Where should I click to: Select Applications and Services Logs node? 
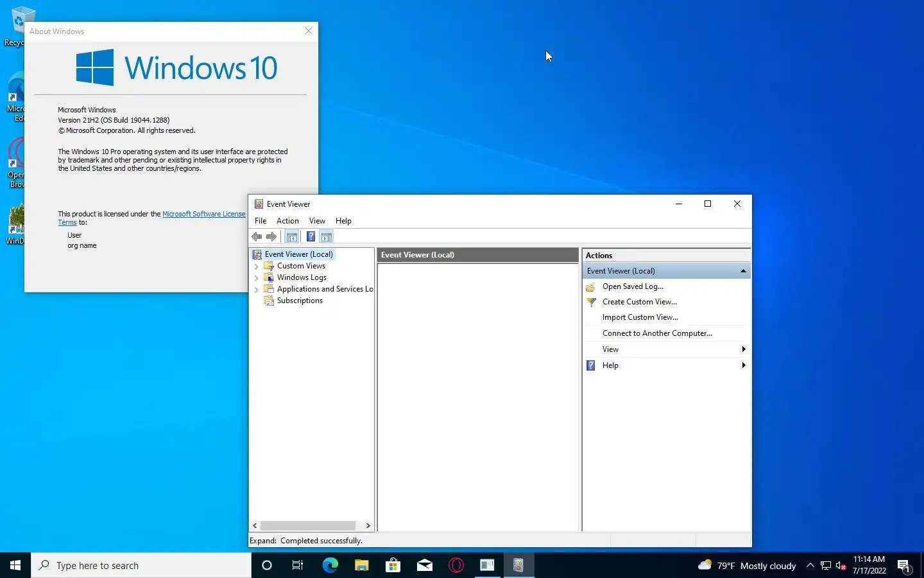tap(325, 289)
